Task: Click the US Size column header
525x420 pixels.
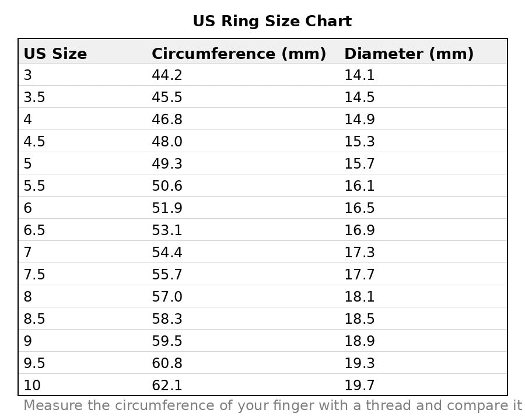Action: click(x=55, y=54)
